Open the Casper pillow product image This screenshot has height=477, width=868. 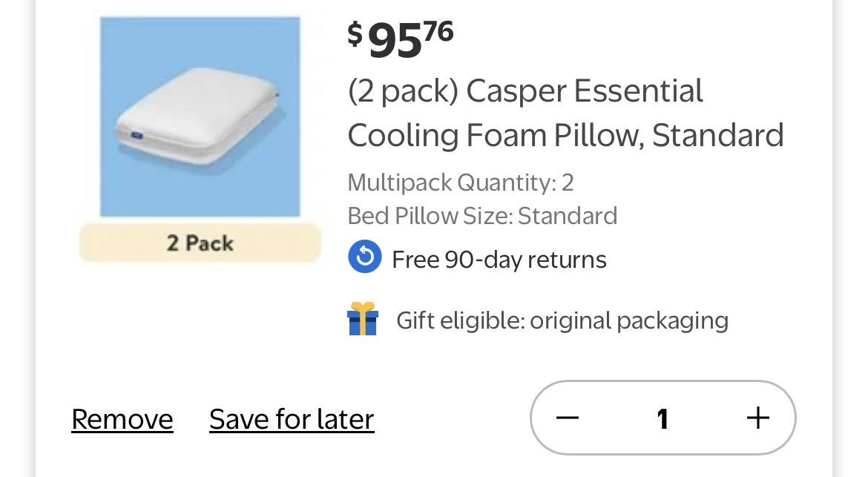tap(200, 116)
